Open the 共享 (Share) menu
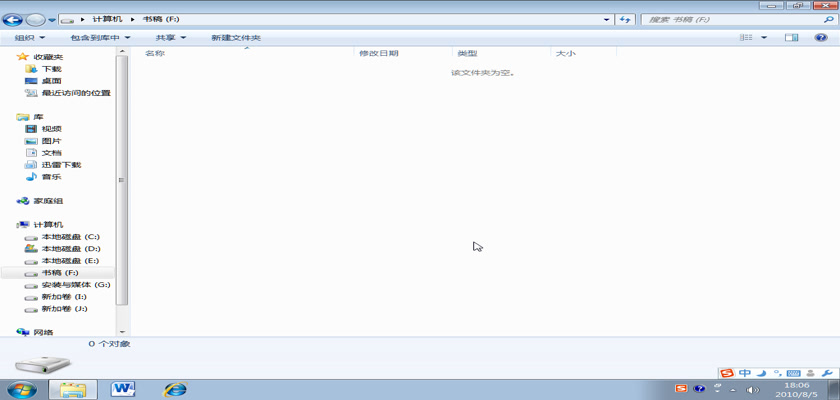Viewport: 840px width, 400px height. click(x=169, y=38)
